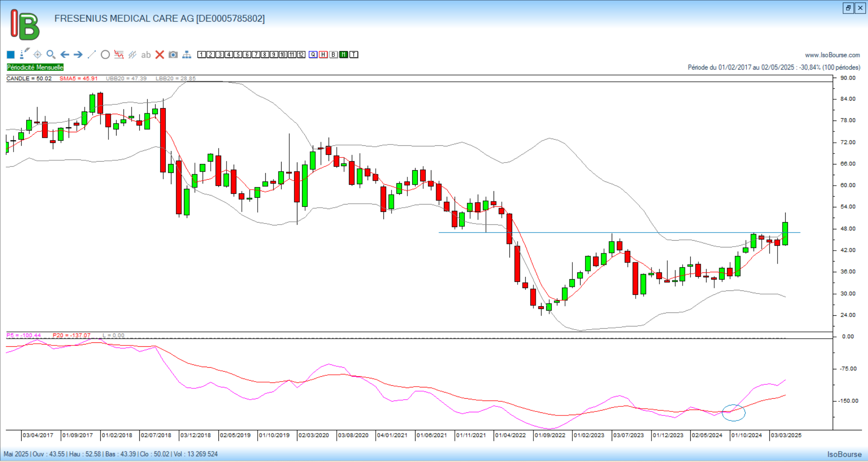Switch to T periodicity button

[354, 55]
